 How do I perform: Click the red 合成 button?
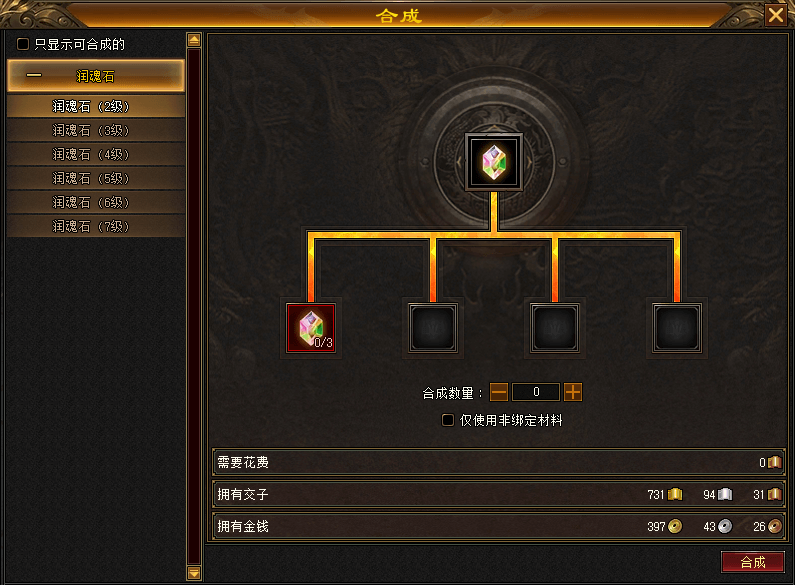click(x=753, y=562)
